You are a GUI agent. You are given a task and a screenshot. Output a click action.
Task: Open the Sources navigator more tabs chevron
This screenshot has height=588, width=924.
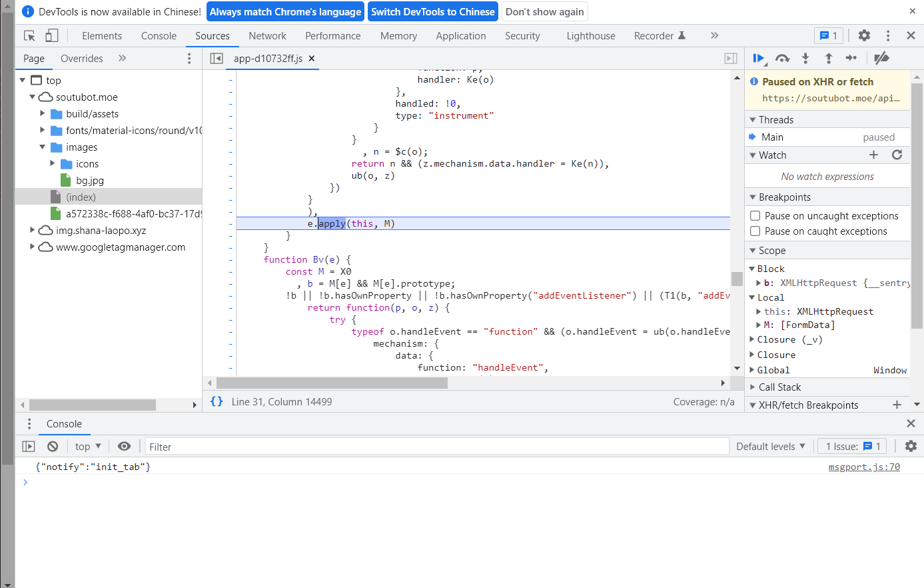click(x=123, y=59)
